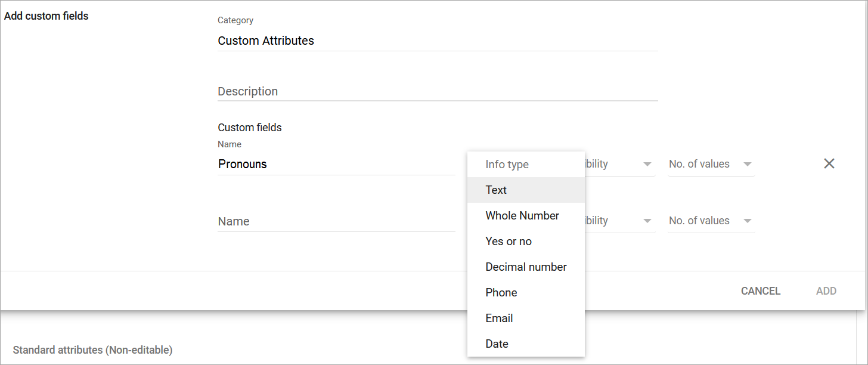Open No. of values dropdown for Pronouns
Screen dimensions: 868x365
(x=711, y=164)
